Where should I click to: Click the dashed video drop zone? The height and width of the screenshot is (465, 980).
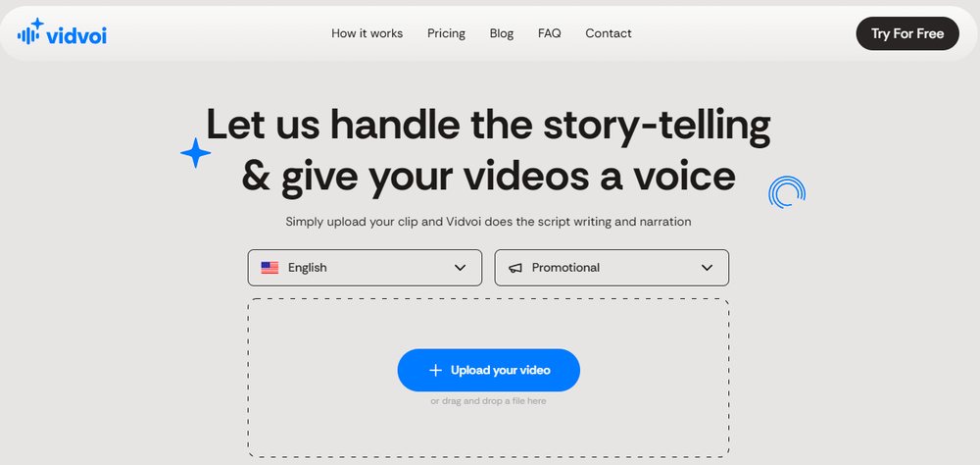[x=489, y=378]
